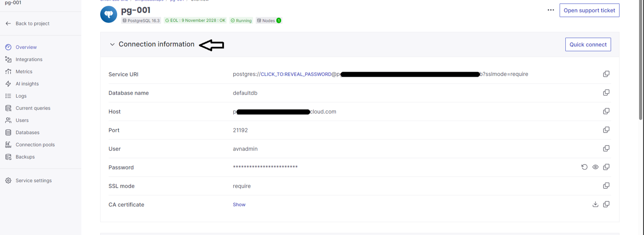
Task: Click the Quick connect button
Action: click(588, 44)
